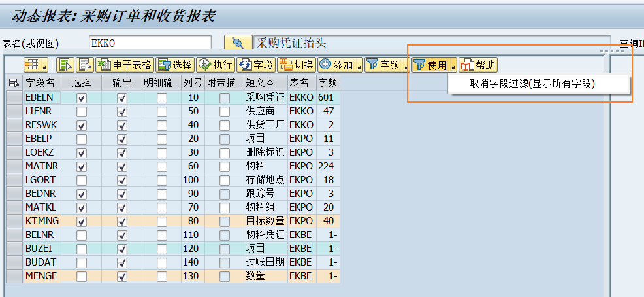
Task: Toggle the 附带描 checkbox for BUDAT row
Action: (x=225, y=262)
